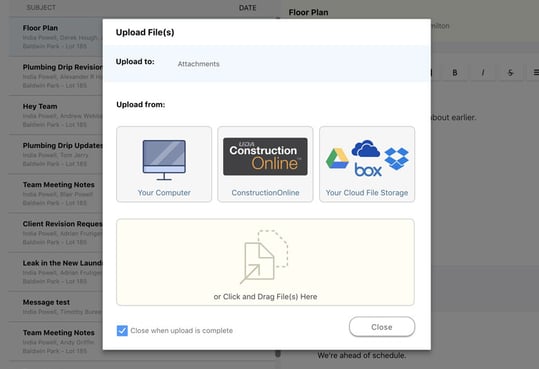Open the Plumbing Drip Revision message
Viewport: 539px width, 369px height.
click(x=56, y=76)
